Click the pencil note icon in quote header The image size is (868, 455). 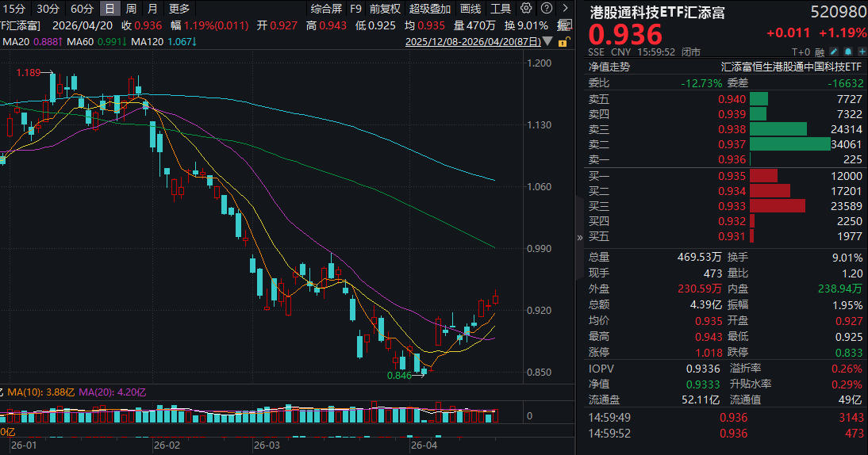point(834,52)
